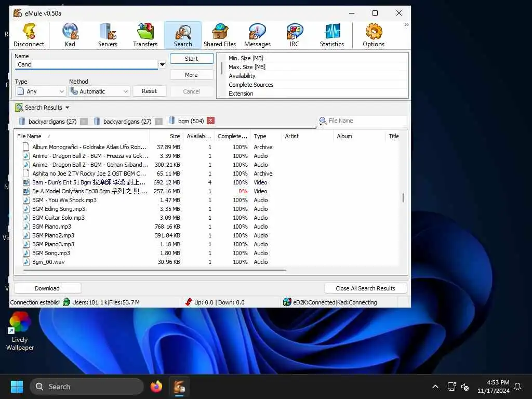Click audio icon for BGM Piano.mp3

[x=26, y=227]
